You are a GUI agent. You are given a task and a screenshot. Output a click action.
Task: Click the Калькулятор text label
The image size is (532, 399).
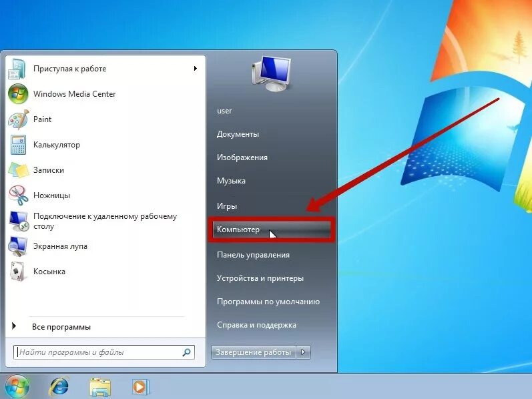tap(57, 145)
